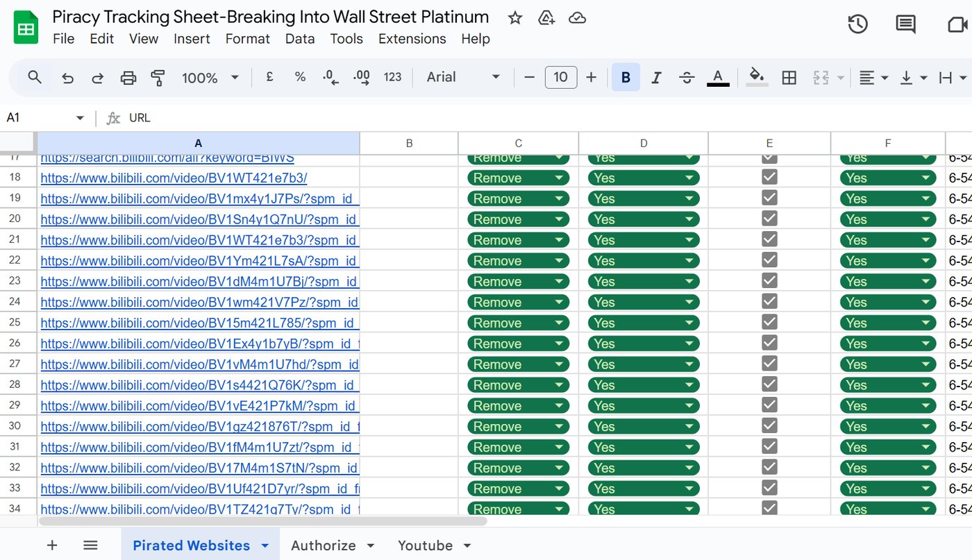This screenshot has width=972, height=560.
Task: Open the name box dropdown arrow
Action: point(80,118)
